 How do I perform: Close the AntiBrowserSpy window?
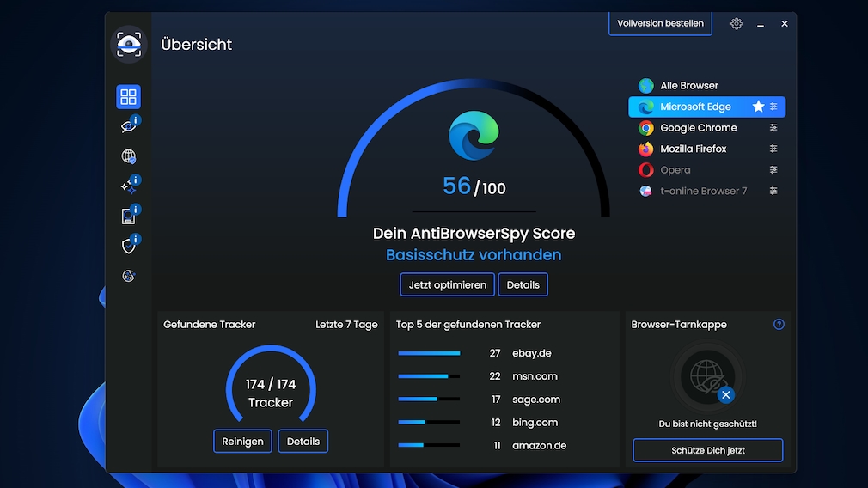tap(785, 24)
